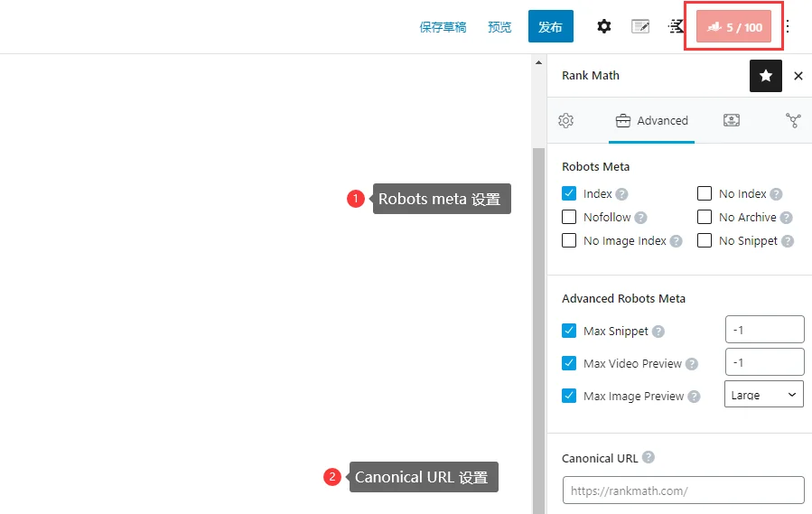Show help for Max Snippet option
This screenshot has height=514, width=812.
tap(658, 332)
